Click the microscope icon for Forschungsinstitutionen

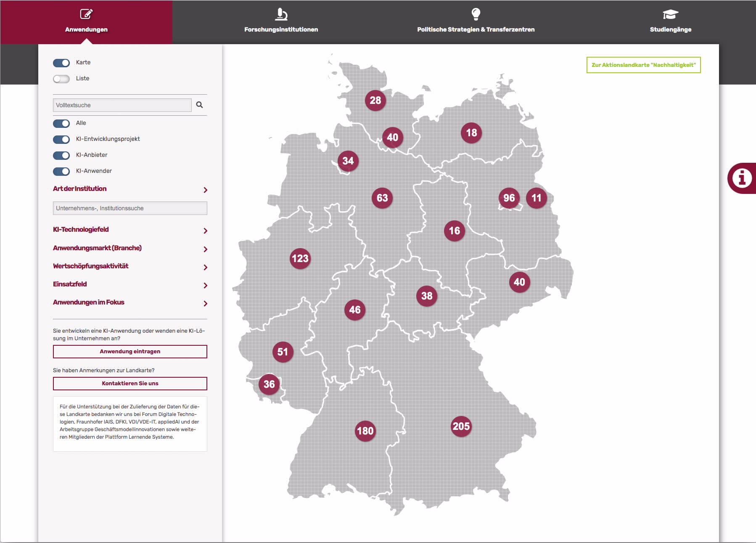tap(281, 14)
